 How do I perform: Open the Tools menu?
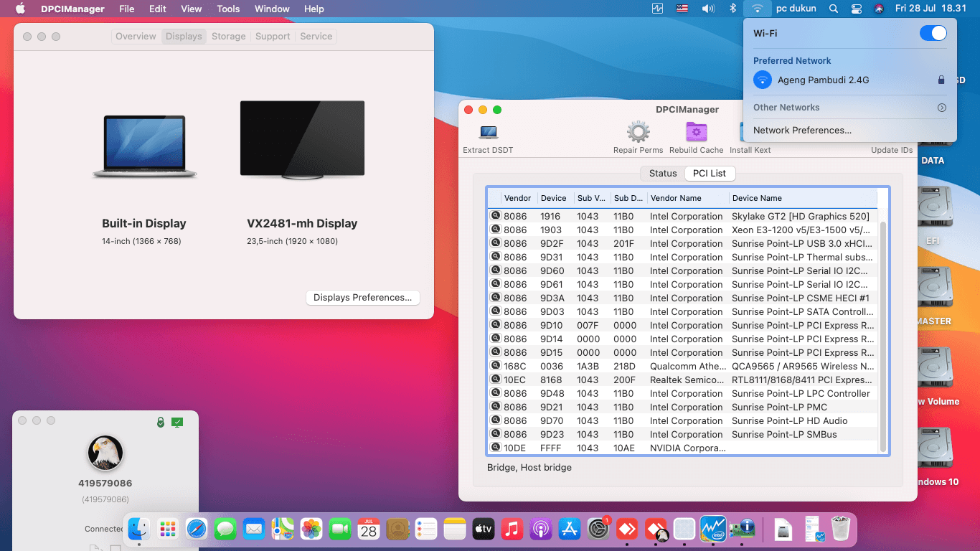click(x=228, y=9)
